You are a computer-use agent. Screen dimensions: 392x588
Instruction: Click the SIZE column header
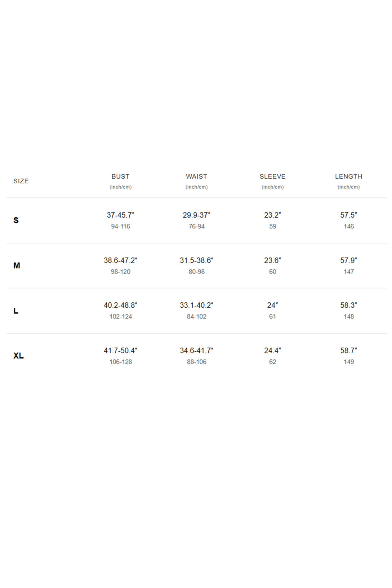[x=21, y=181]
